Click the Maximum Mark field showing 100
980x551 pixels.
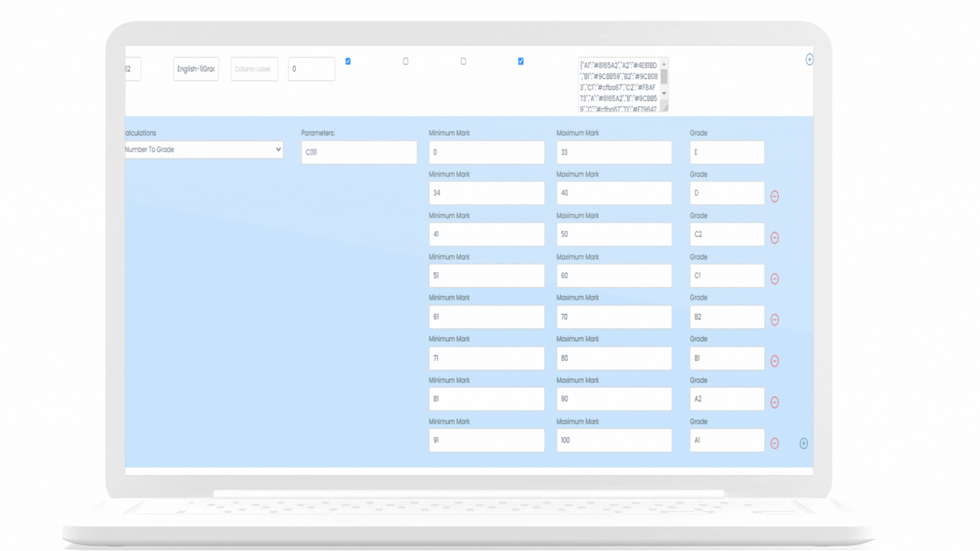click(614, 440)
